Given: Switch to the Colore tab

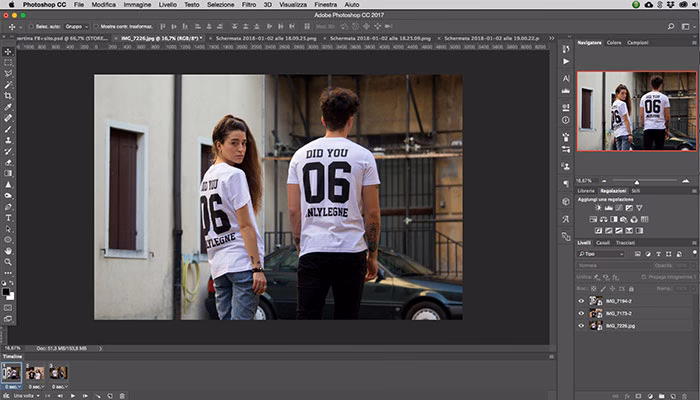Looking at the screenshot, I should (614, 43).
